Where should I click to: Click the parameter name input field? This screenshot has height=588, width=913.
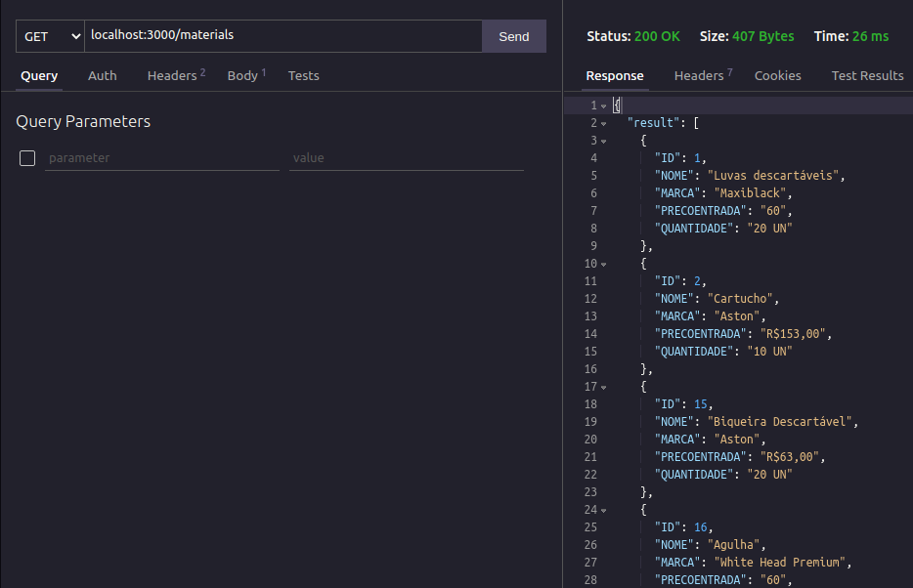tap(161, 157)
